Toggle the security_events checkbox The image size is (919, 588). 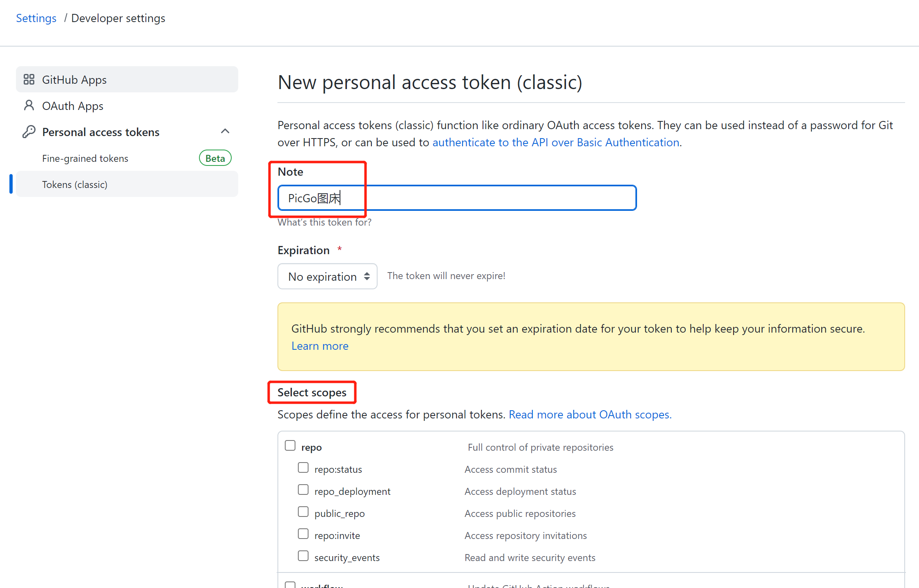click(x=303, y=556)
